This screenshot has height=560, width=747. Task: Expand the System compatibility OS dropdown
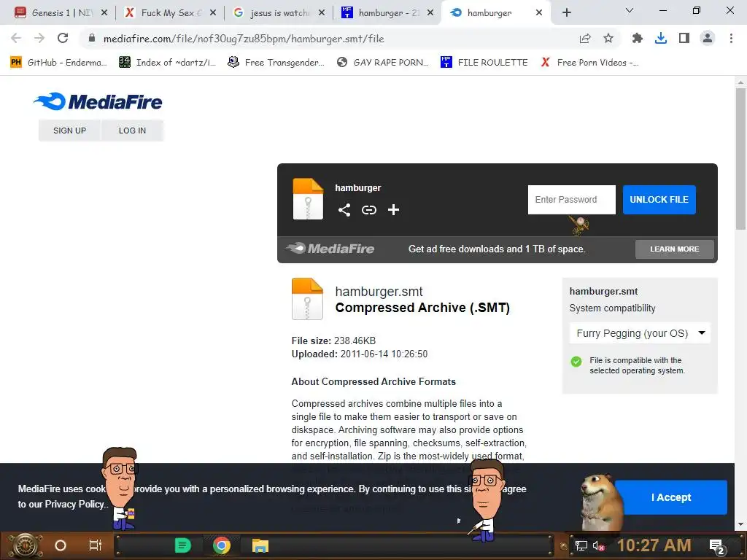click(639, 333)
